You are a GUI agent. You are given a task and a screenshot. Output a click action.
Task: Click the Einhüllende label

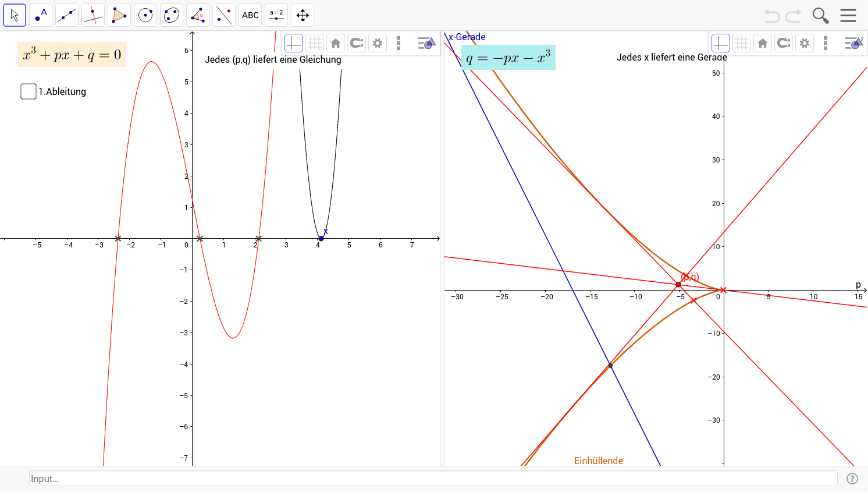599,461
